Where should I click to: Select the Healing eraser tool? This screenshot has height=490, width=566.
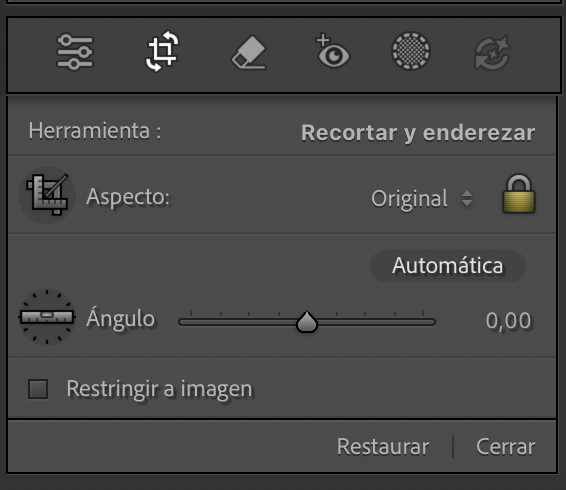(249, 52)
